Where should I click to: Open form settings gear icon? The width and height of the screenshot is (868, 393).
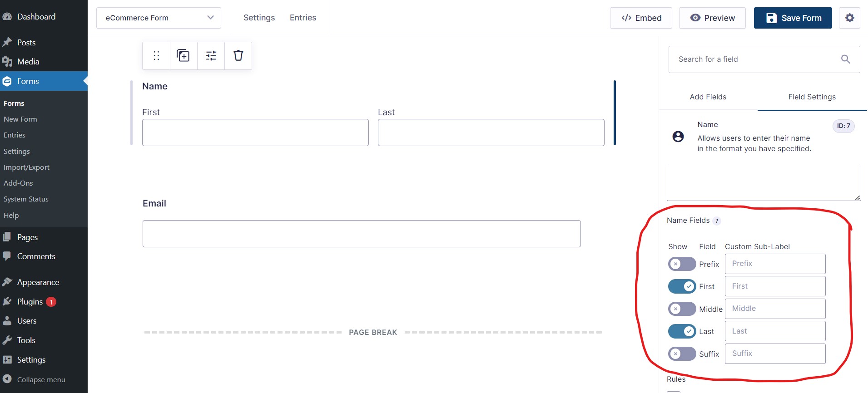tap(849, 18)
